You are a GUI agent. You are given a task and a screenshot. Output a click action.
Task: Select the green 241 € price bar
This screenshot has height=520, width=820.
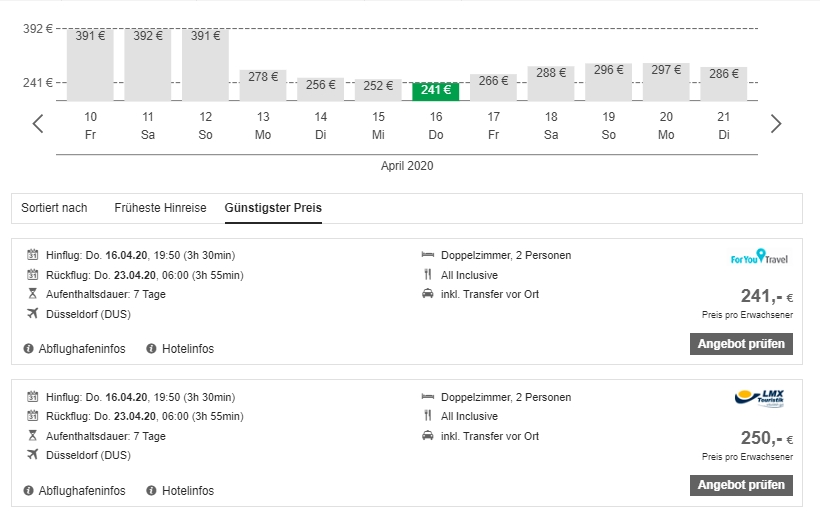tap(436, 91)
